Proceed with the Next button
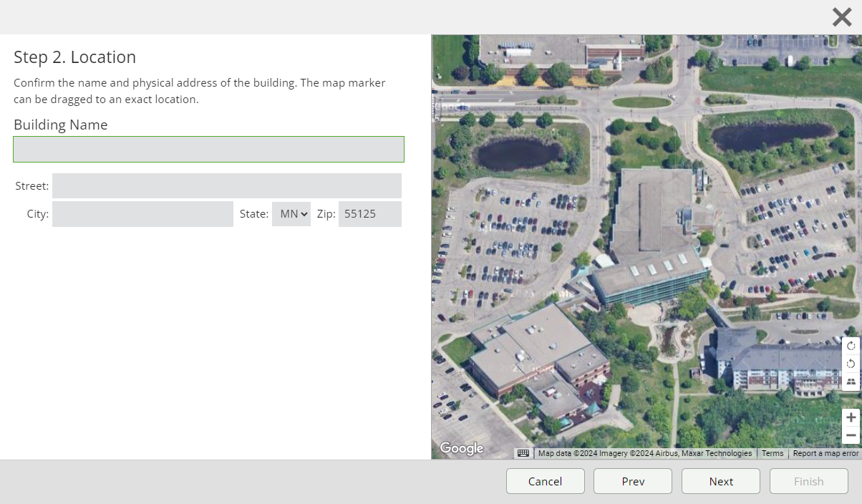 coord(720,481)
